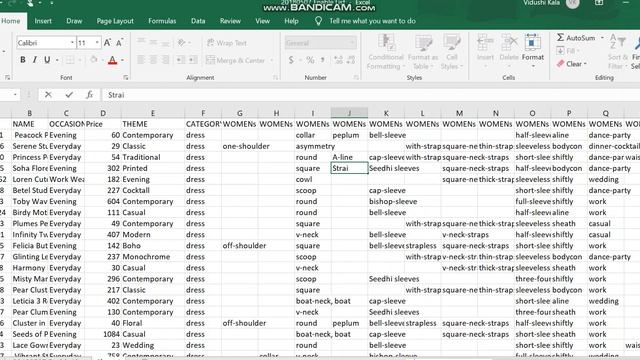The height and width of the screenshot is (360, 640).
Task: Open Format as Table
Action: point(423,52)
